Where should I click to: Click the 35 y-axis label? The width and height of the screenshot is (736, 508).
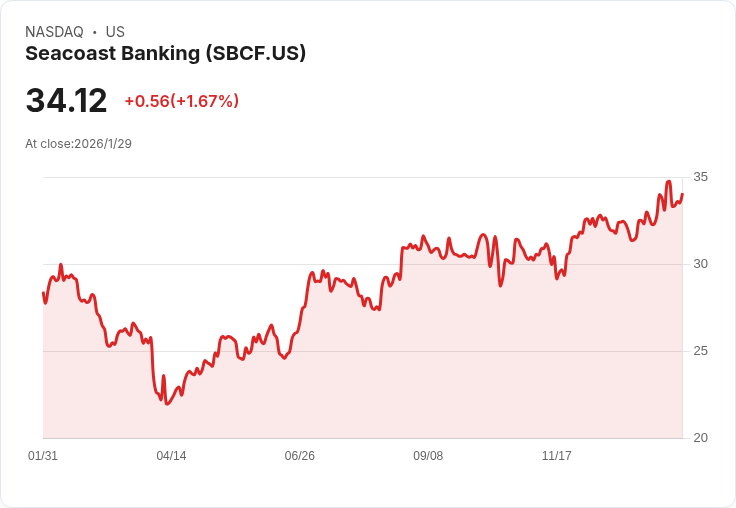(x=701, y=177)
